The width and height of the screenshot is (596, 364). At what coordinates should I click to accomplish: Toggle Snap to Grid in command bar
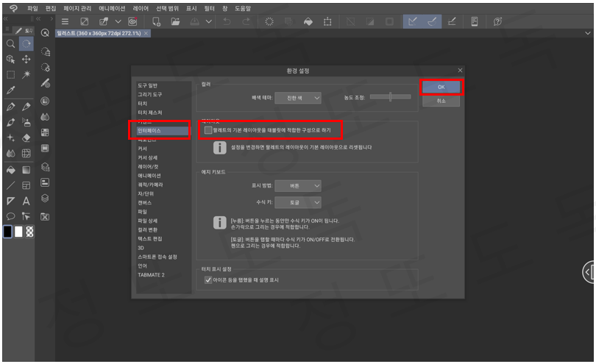(452, 21)
